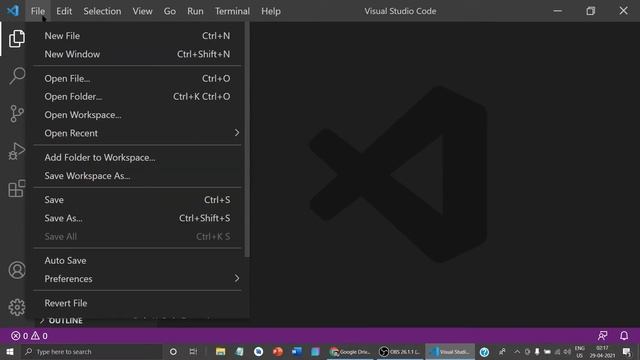Screen dimensions: 640x360
Task: Open File Explorer from taskbar
Action: (220, 351)
